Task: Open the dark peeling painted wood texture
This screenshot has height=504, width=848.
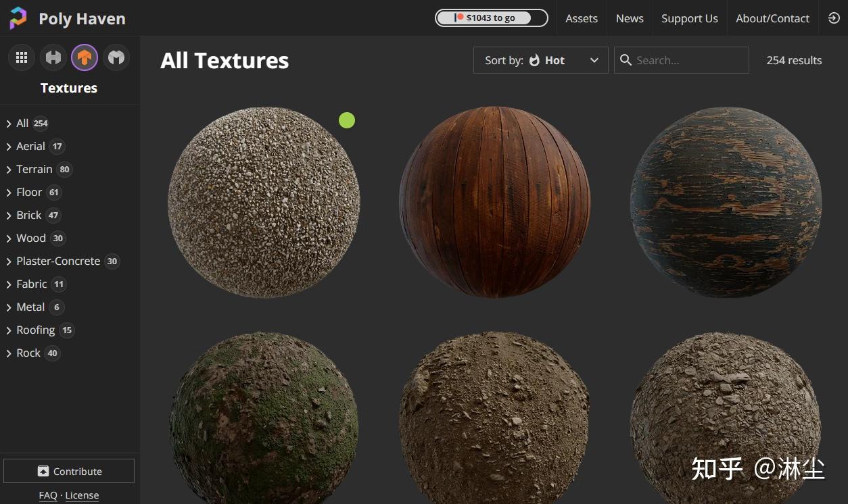Action: click(726, 202)
